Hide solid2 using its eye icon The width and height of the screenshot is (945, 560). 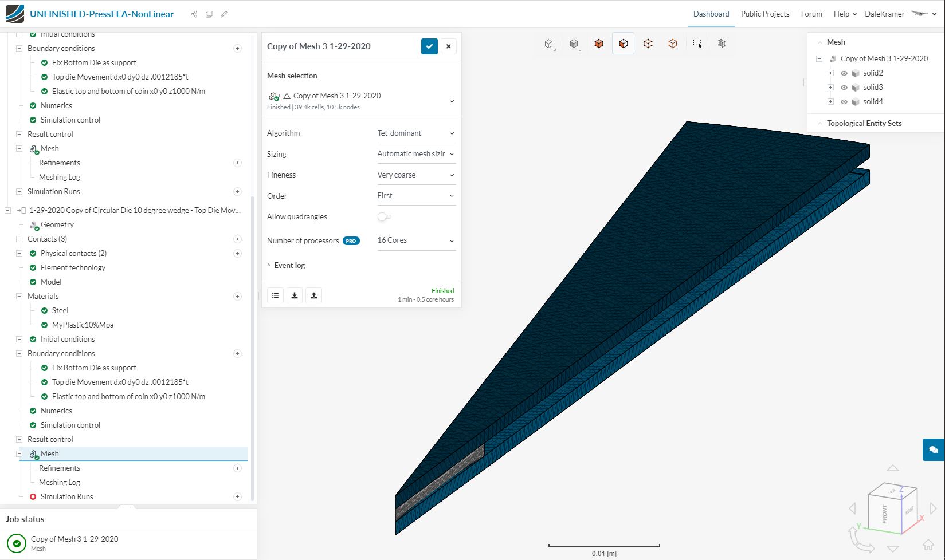[x=844, y=73]
